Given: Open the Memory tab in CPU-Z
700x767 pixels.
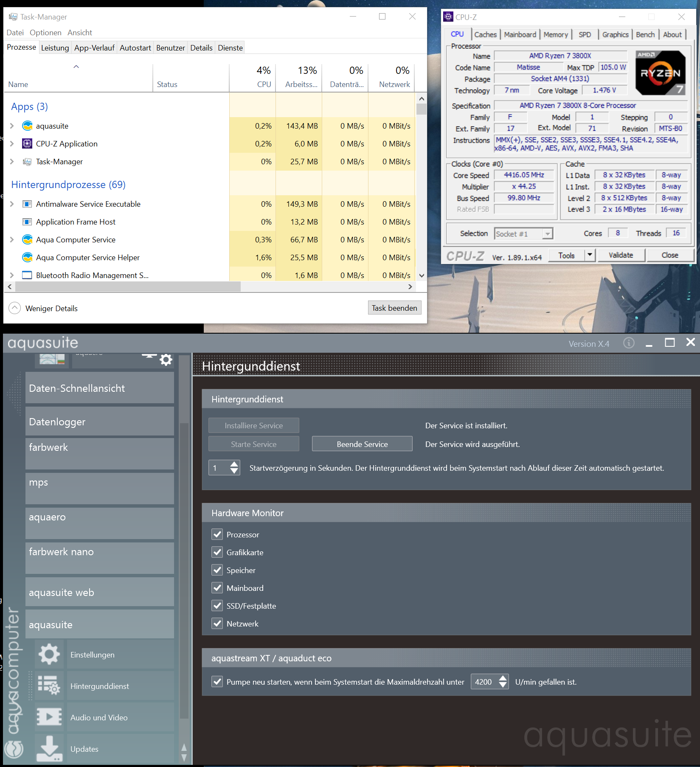Looking at the screenshot, I should pyautogui.click(x=556, y=35).
